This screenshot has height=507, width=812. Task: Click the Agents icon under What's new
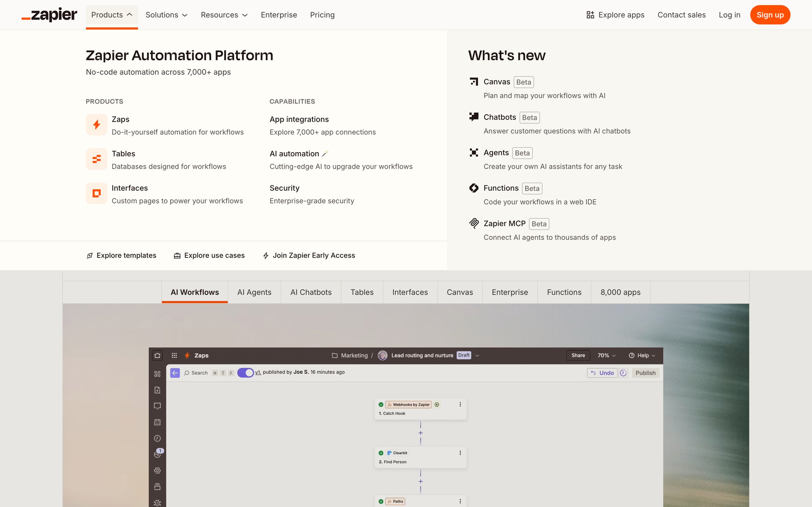point(474,153)
